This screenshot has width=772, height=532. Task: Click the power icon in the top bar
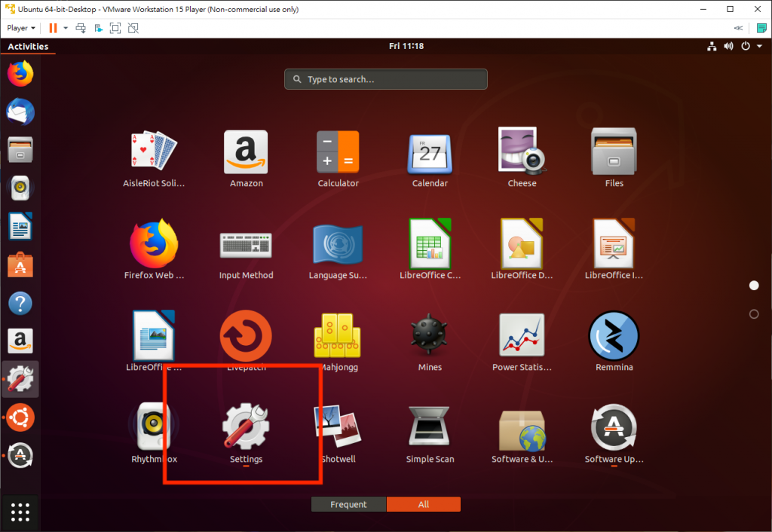pos(746,46)
